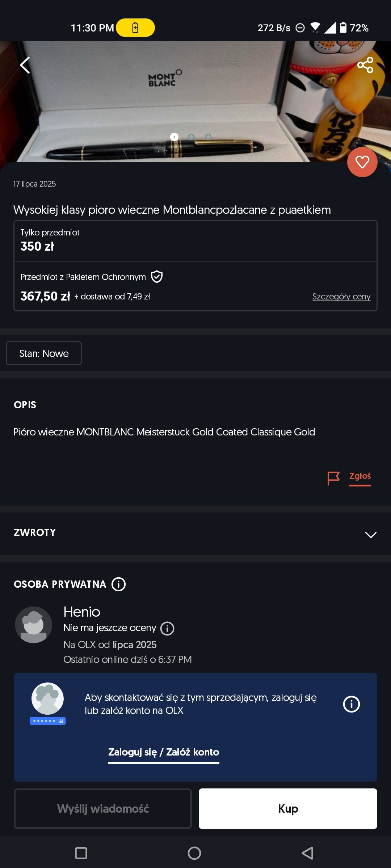The height and width of the screenshot is (868, 391).
Task: Tap the share listing icon
Action: (x=365, y=65)
